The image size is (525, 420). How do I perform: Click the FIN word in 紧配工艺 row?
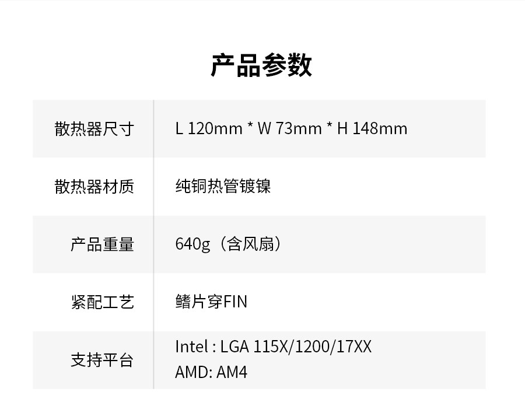(236, 302)
